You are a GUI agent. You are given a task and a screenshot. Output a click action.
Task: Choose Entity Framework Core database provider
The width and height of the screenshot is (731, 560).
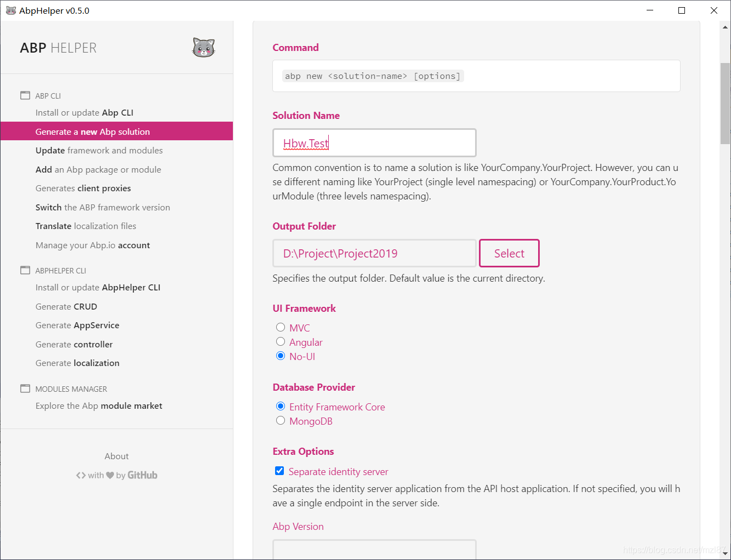[281, 406]
